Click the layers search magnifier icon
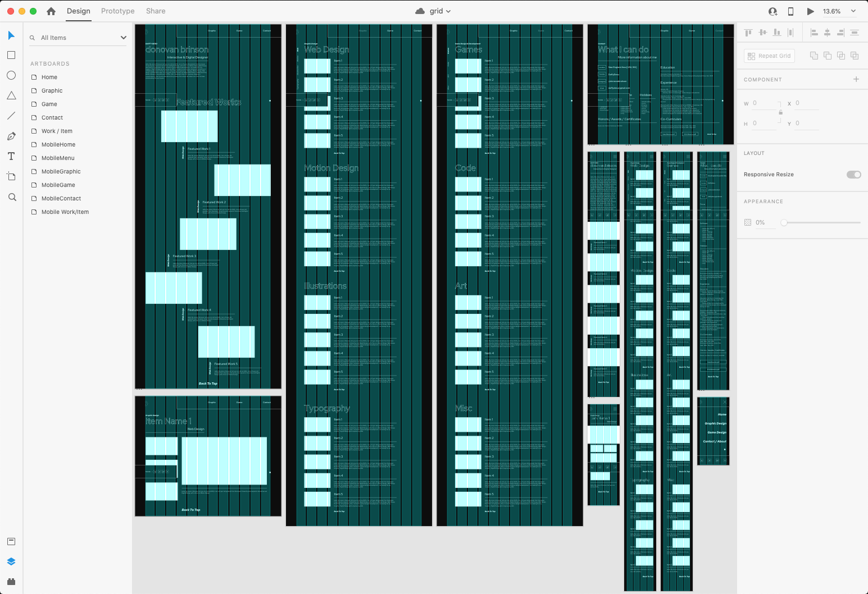This screenshot has height=594, width=868. click(x=33, y=38)
